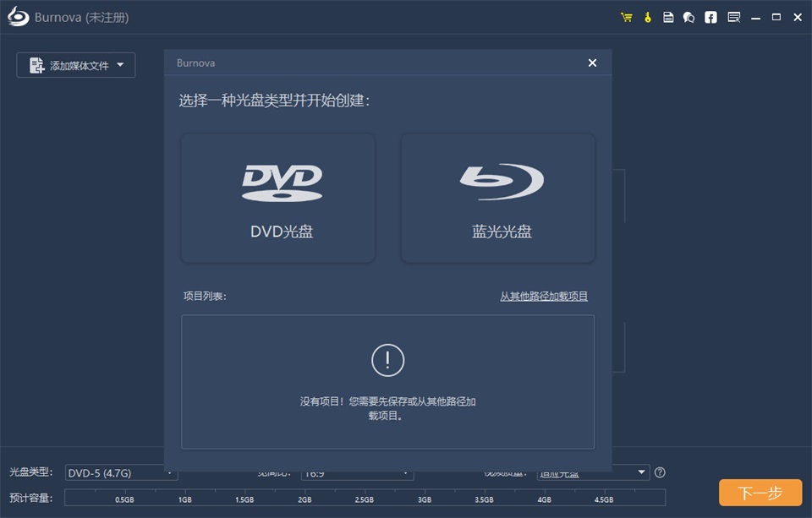This screenshot has height=518, width=812.
Task: Click the estimated capacity bar
Action: click(x=365, y=498)
